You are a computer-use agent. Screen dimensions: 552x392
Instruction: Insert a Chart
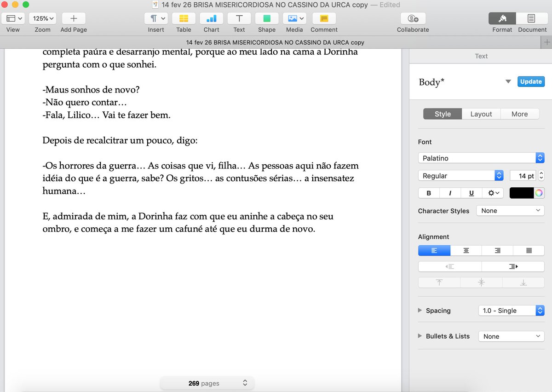(x=212, y=18)
